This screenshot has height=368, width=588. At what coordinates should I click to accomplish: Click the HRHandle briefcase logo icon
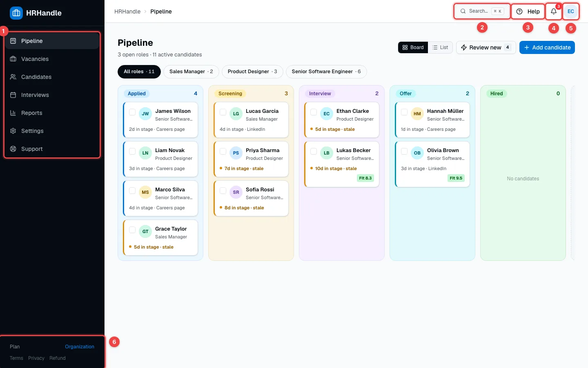16,13
